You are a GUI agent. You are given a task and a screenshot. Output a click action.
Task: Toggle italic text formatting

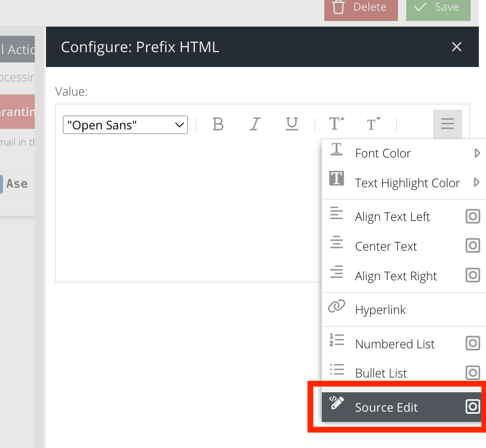click(x=255, y=124)
